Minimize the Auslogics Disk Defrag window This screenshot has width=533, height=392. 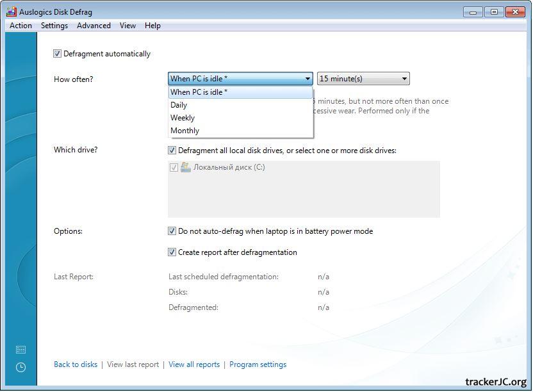473,12
